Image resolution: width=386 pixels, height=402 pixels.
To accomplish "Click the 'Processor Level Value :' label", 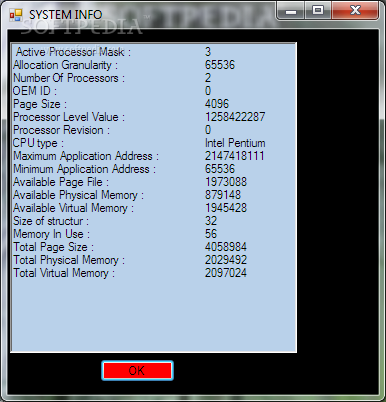I will [x=69, y=117].
